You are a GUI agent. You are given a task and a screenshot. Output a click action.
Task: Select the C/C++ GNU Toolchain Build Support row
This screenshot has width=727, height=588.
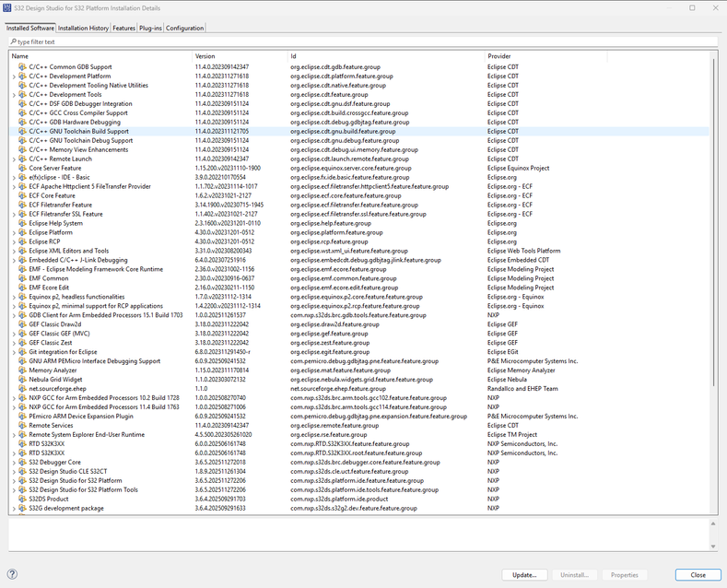click(359, 131)
